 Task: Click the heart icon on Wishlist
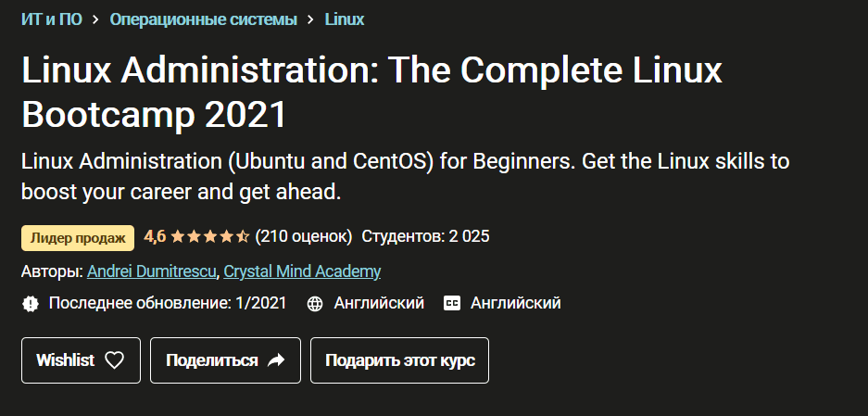pos(114,360)
